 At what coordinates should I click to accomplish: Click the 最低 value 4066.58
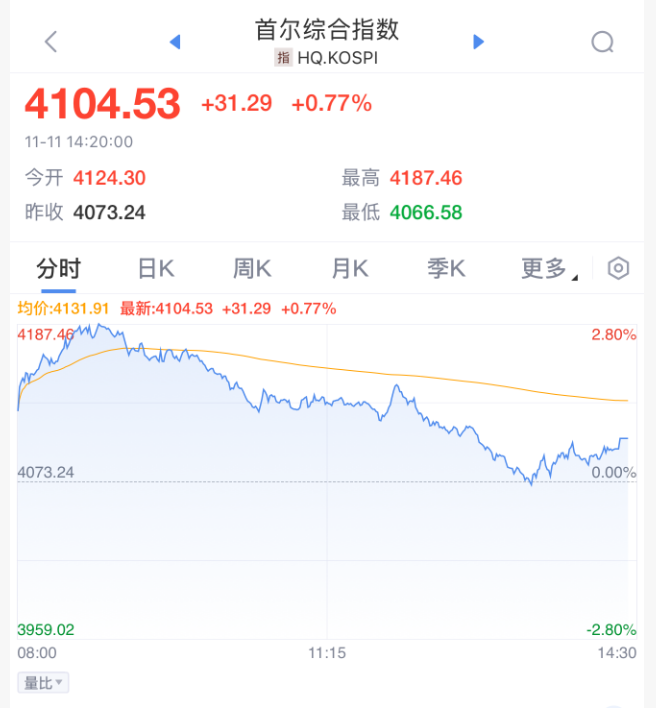427,212
